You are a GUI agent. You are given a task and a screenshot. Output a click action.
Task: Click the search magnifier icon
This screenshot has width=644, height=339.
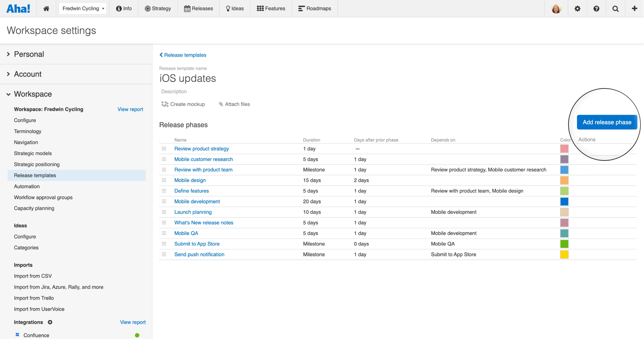[x=615, y=9]
